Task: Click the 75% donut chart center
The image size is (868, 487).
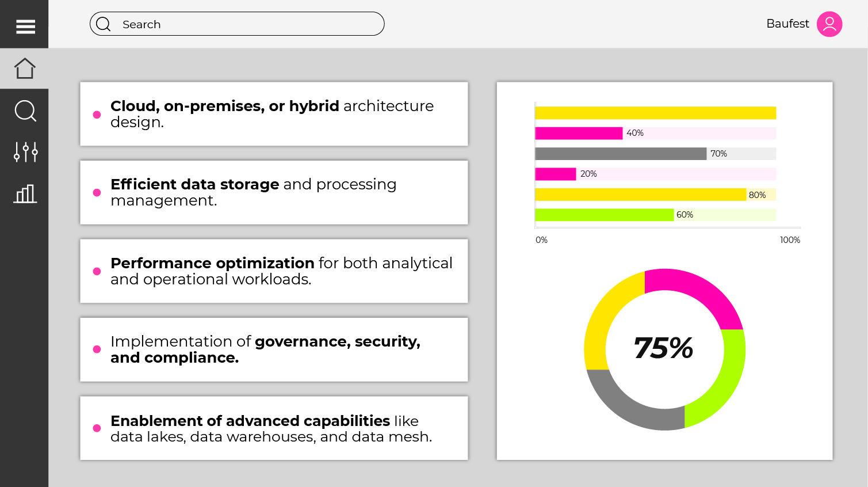Action: [664, 349]
